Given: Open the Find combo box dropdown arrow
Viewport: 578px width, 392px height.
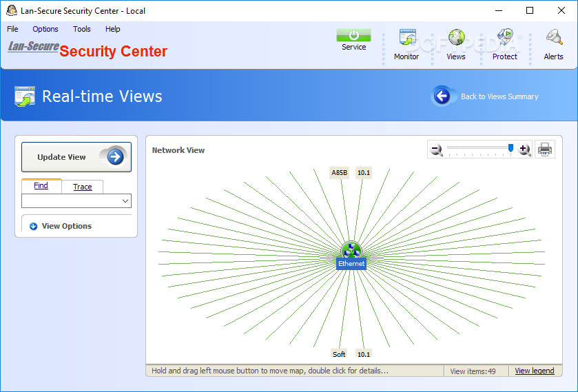Looking at the screenshot, I should [x=125, y=201].
